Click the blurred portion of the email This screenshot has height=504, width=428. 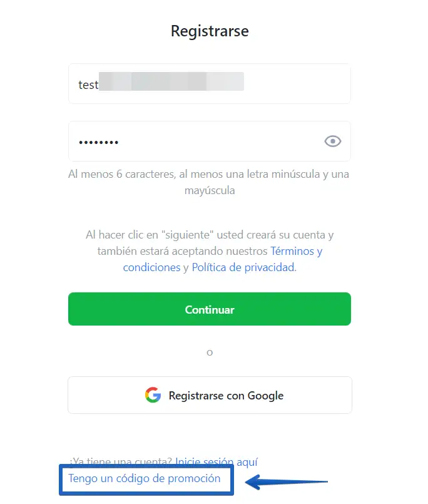point(171,81)
